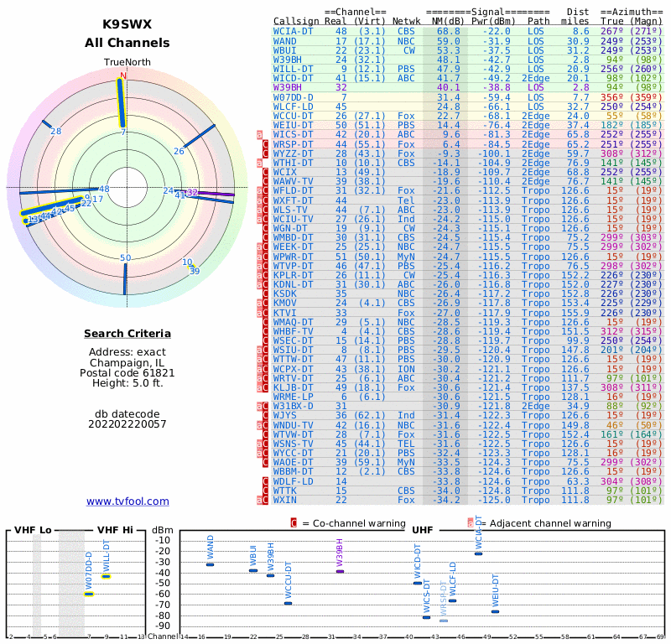The width and height of the screenshot is (671, 644).
Task: Select the WYZZ-DT callsign entry
Action: pyautogui.click(x=293, y=153)
